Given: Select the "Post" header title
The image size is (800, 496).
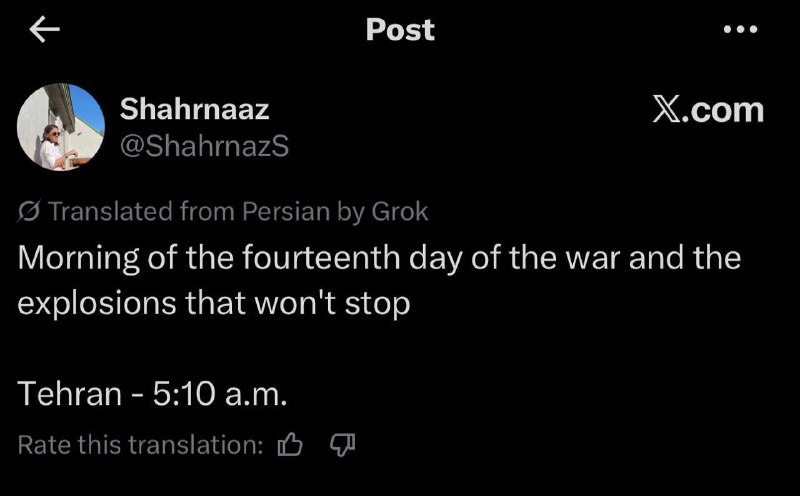Looking at the screenshot, I should click(399, 30).
